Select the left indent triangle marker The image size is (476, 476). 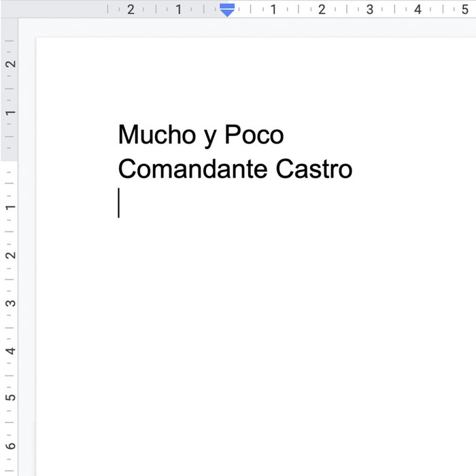click(227, 13)
